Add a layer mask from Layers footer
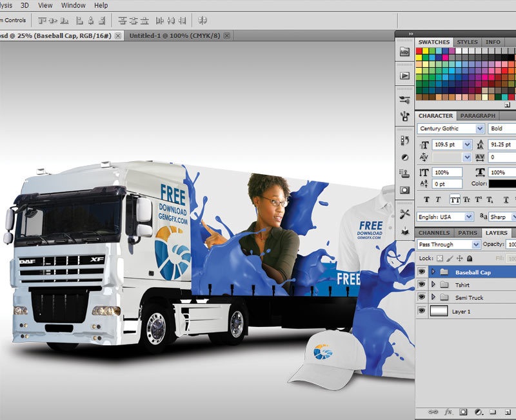Screen dimensions: 516x420 [x=463, y=412]
